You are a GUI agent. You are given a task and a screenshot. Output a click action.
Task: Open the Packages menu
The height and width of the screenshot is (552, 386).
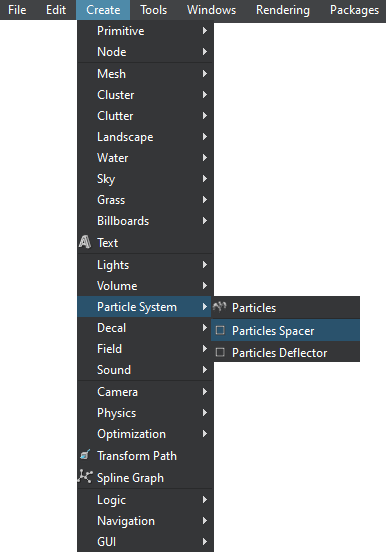(x=354, y=10)
